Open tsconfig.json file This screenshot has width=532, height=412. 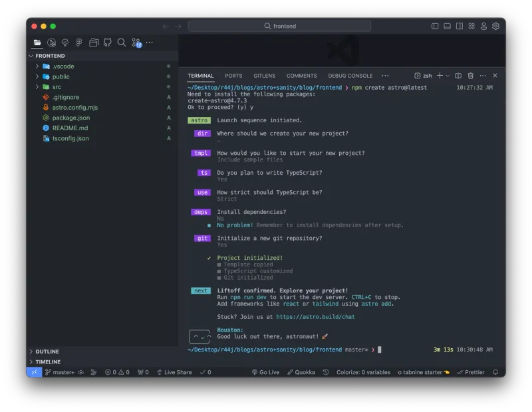pyautogui.click(x=102, y=138)
